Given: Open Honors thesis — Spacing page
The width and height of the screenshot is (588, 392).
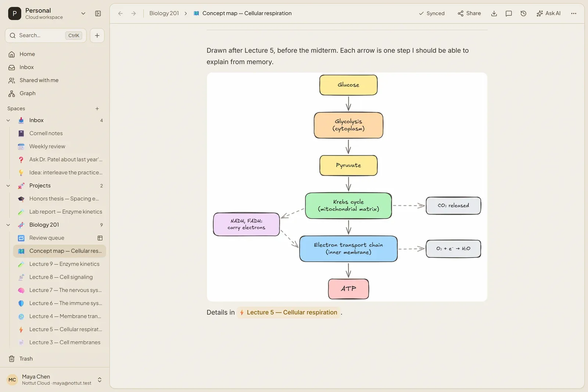Looking at the screenshot, I should coord(60,199).
